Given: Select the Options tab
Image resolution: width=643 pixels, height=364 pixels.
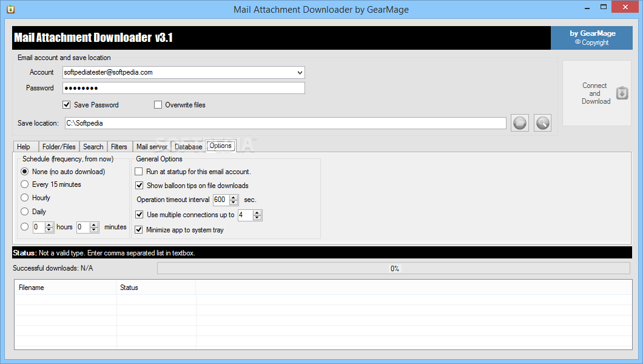Looking at the screenshot, I should pyautogui.click(x=221, y=146).
